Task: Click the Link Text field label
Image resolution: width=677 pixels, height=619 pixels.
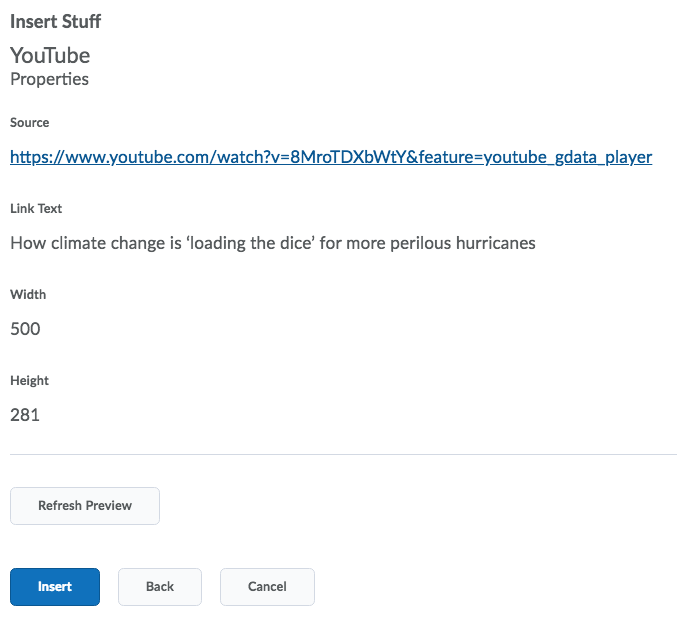Action: coord(36,209)
